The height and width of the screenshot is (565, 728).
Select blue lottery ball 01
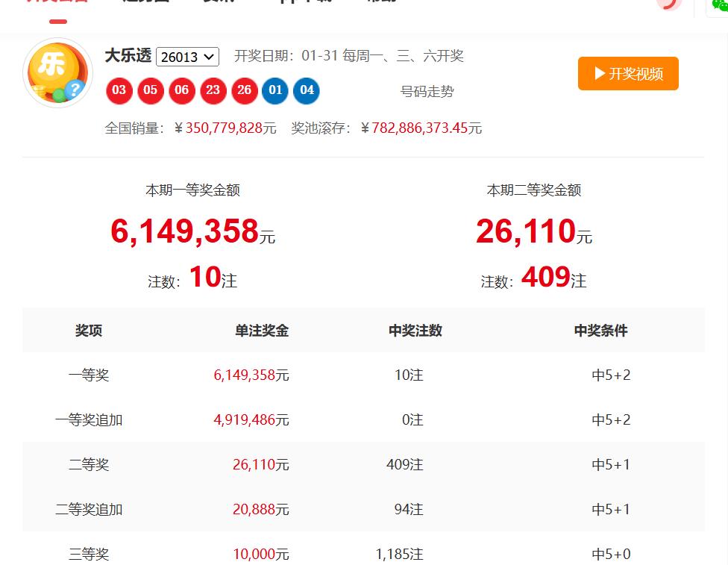[276, 90]
